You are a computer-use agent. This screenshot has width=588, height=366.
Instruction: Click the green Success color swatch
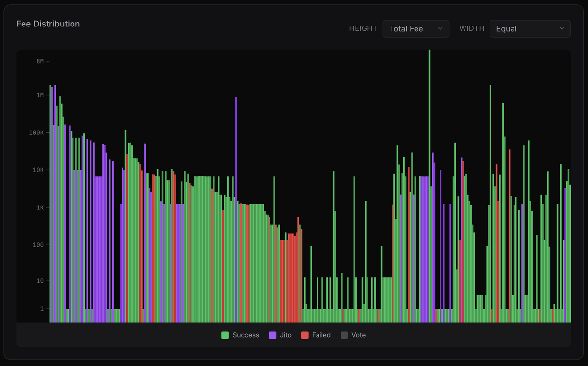225,335
